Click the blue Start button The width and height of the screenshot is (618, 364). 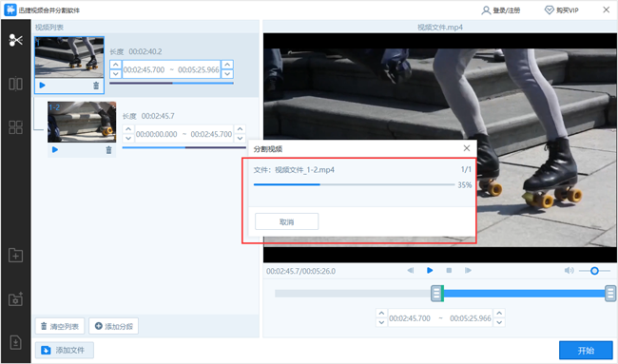[x=586, y=350]
